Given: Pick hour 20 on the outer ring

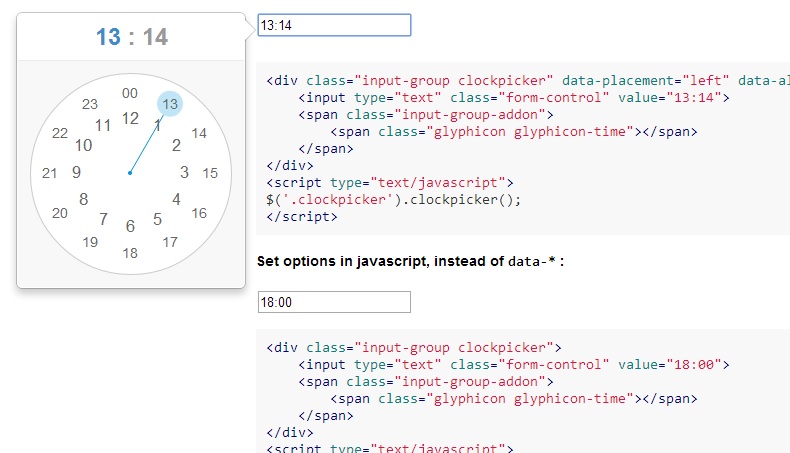Looking at the screenshot, I should [61, 213].
